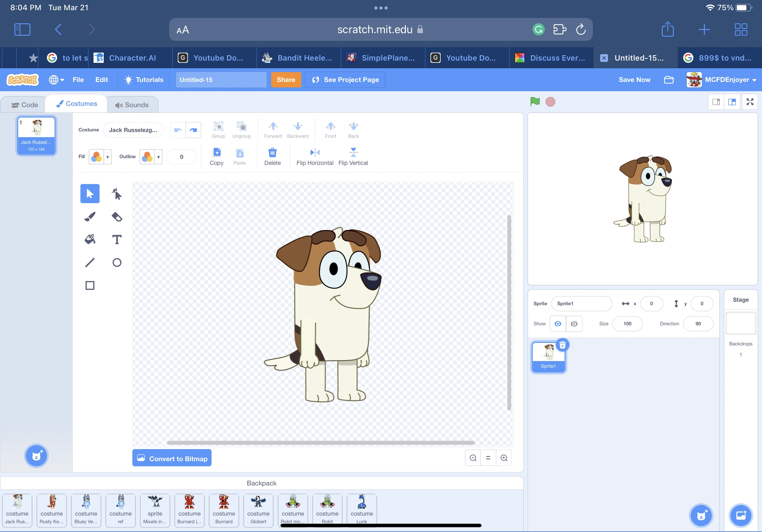This screenshot has width=762, height=532.
Task: Click Convert to Bitmap button
Action: (x=172, y=458)
